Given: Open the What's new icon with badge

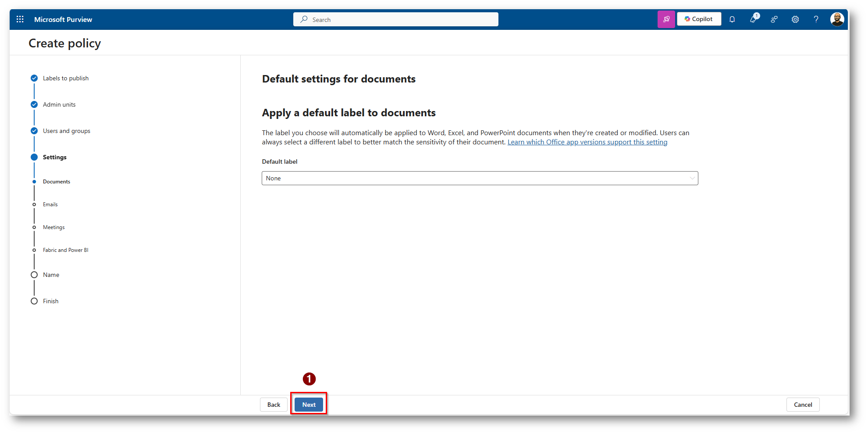Looking at the screenshot, I should point(753,19).
